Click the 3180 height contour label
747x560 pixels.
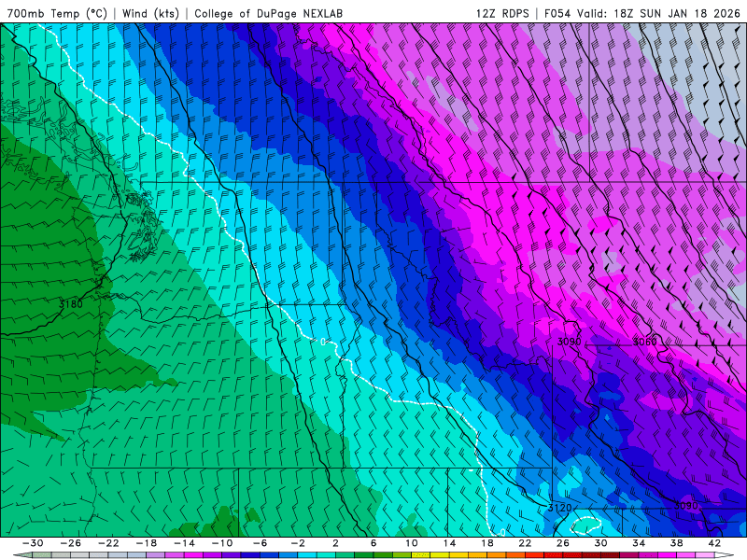[71, 304]
